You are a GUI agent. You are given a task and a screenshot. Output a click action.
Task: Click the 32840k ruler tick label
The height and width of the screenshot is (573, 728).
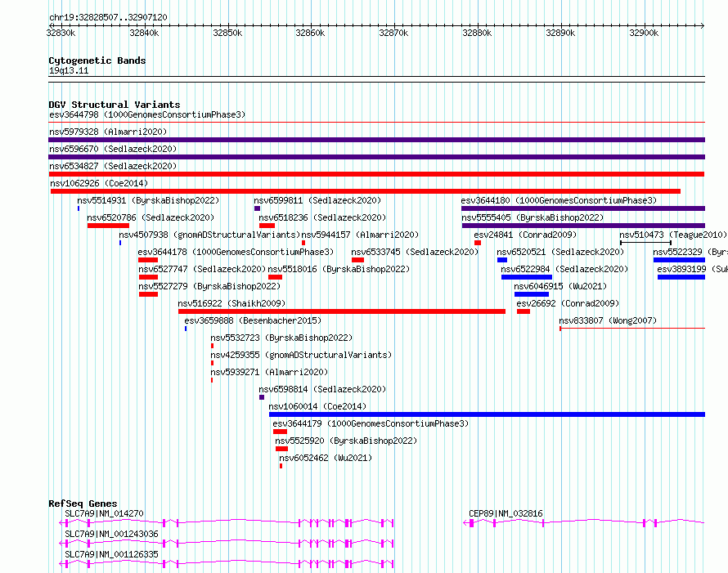pos(144,33)
